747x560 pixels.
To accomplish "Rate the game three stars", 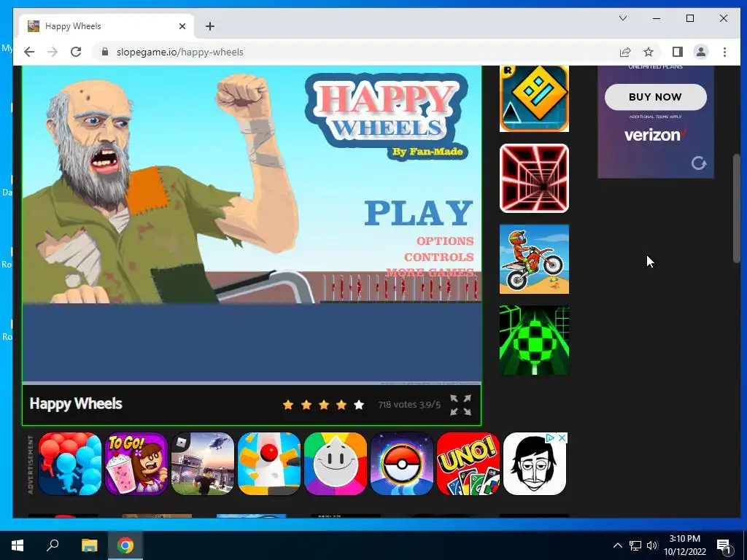I will 324,405.
